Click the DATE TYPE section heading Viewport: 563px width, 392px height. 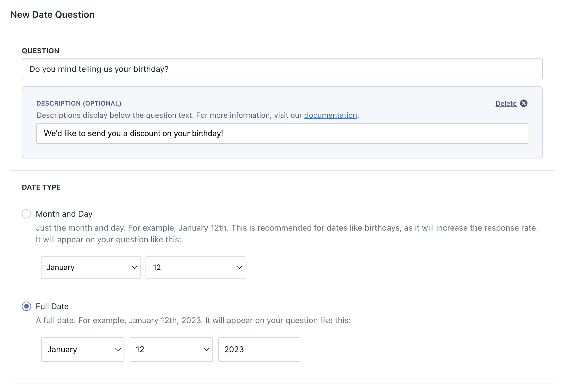click(x=41, y=187)
